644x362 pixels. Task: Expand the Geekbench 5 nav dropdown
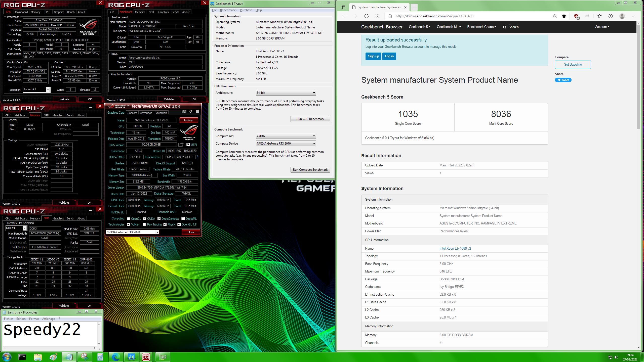coord(419,27)
